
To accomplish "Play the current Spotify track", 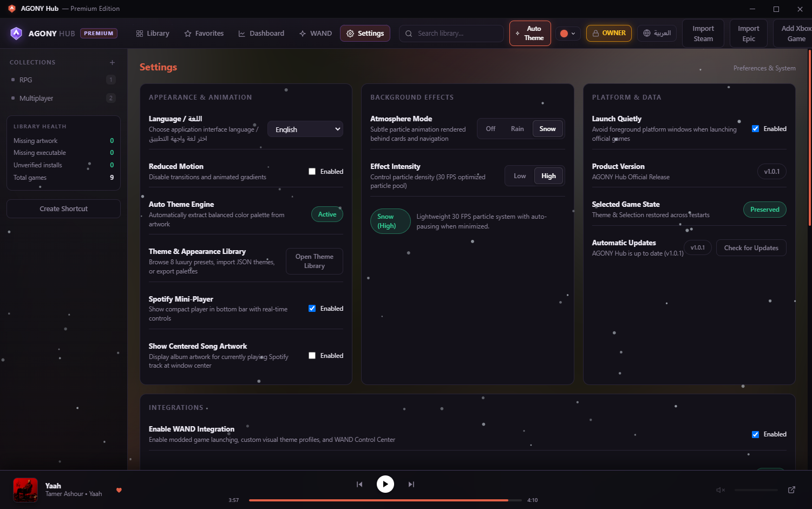I will 385,484.
